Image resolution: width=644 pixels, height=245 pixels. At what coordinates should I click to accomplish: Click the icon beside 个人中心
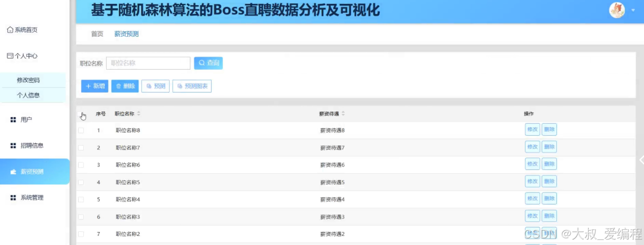[x=10, y=56]
